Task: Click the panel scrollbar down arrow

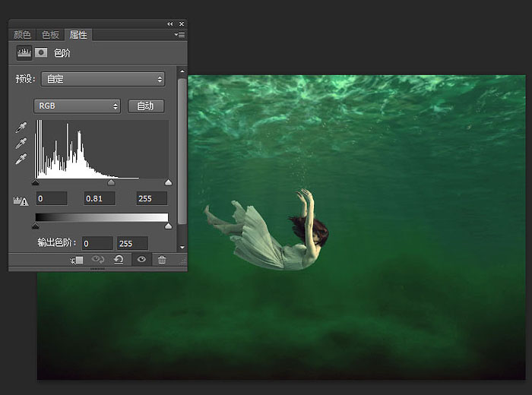Action: click(x=182, y=247)
